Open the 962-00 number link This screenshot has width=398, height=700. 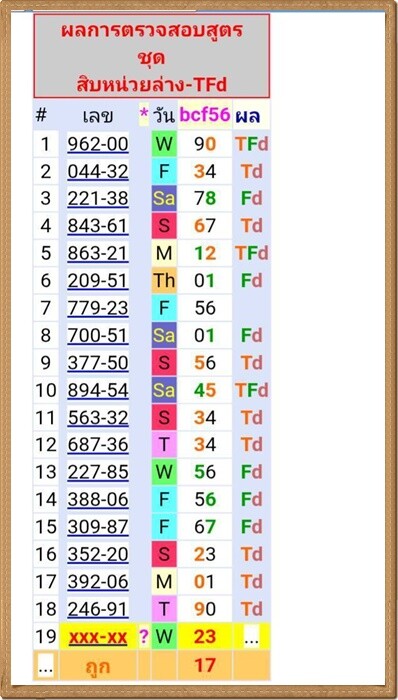click(98, 144)
